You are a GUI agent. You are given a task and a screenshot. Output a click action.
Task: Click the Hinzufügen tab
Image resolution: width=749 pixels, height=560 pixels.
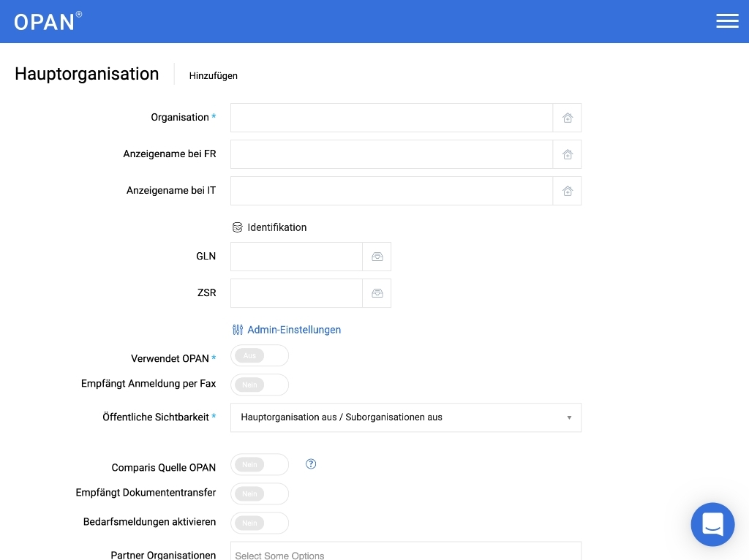tap(213, 75)
